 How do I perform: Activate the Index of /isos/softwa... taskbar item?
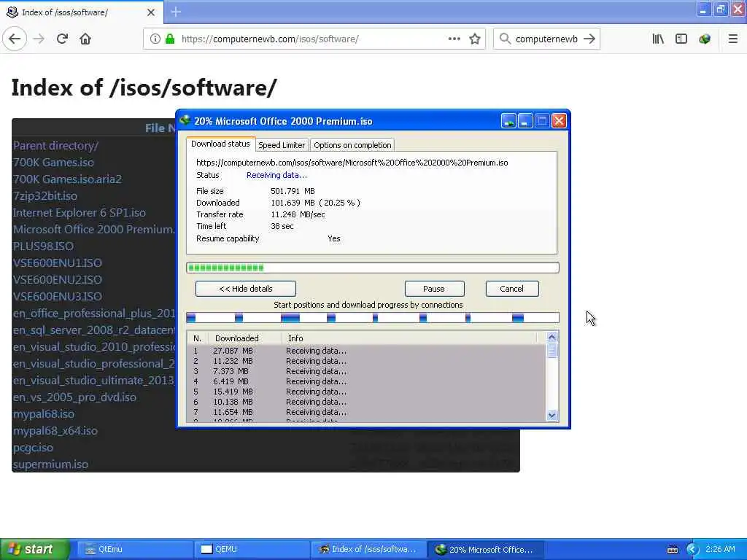pyautogui.click(x=368, y=550)
